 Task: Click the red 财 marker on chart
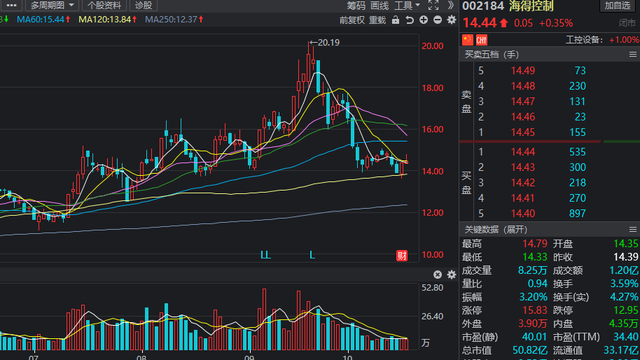(402, 256)
